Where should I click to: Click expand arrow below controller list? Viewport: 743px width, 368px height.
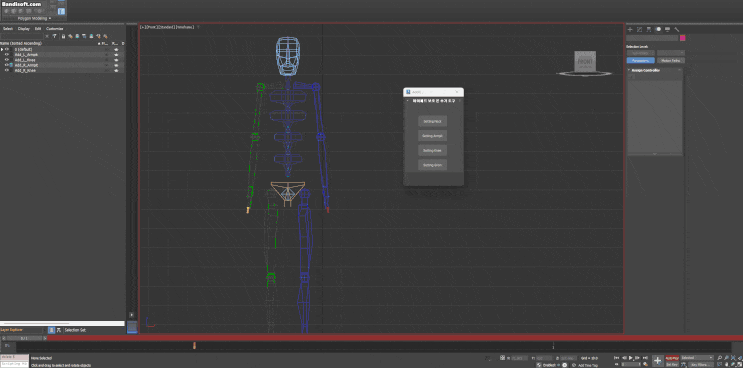tap(655, 154)
